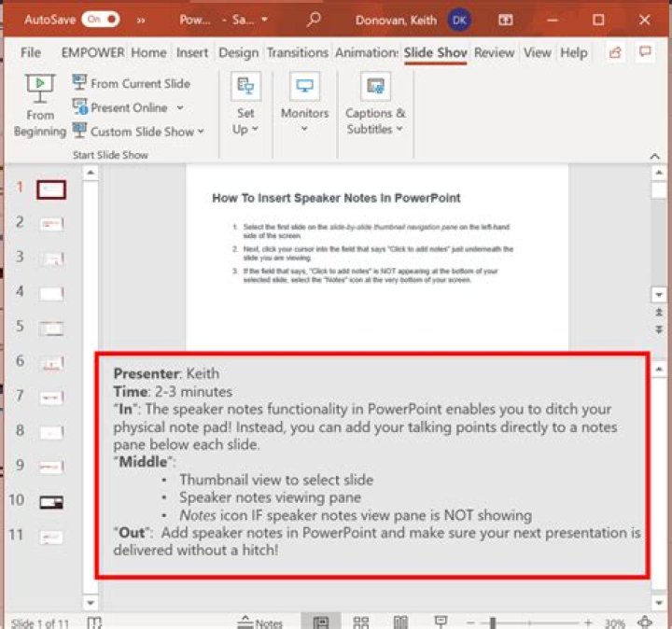
Task: Click the ribbon display options icon
Action: (x=505, y=21)
